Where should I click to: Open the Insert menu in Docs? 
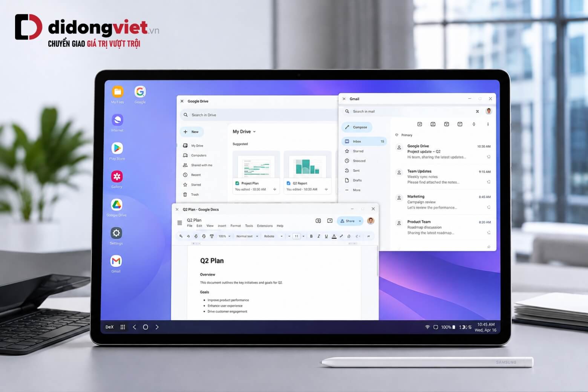(x=222, y=226)
